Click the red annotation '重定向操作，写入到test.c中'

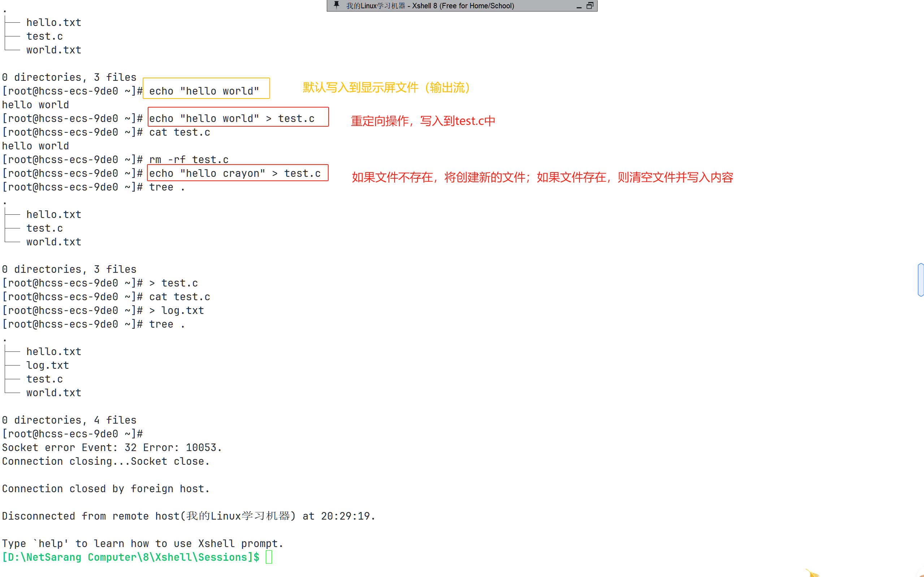click(x=423, y=121)
